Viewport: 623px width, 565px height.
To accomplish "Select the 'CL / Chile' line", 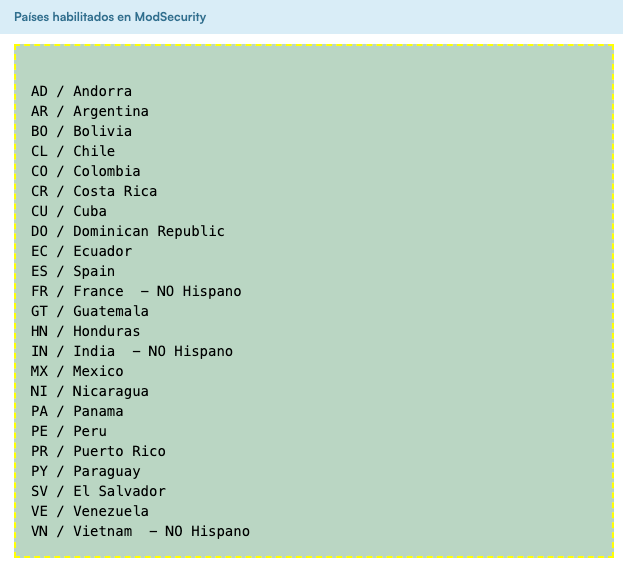I will [x=73, y=151].
